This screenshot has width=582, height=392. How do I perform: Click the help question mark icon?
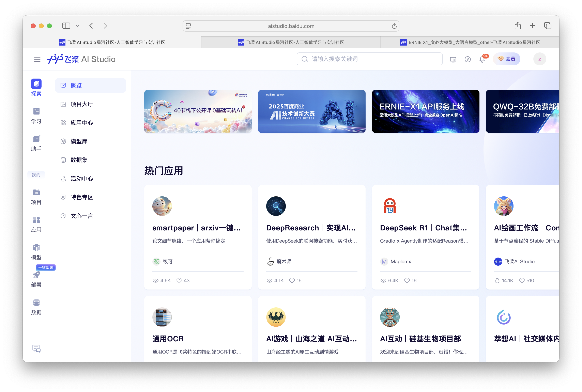467,59
